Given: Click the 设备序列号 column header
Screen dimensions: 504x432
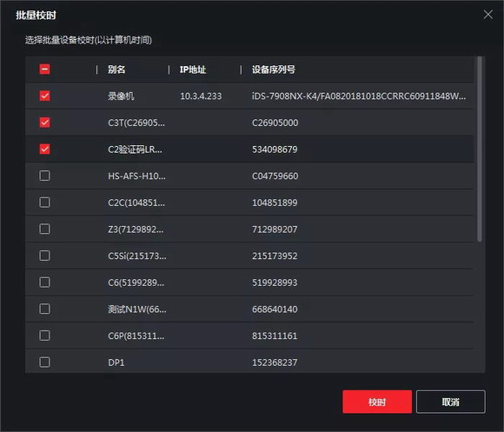Looking at the screenshot, I should pos(273,70).
